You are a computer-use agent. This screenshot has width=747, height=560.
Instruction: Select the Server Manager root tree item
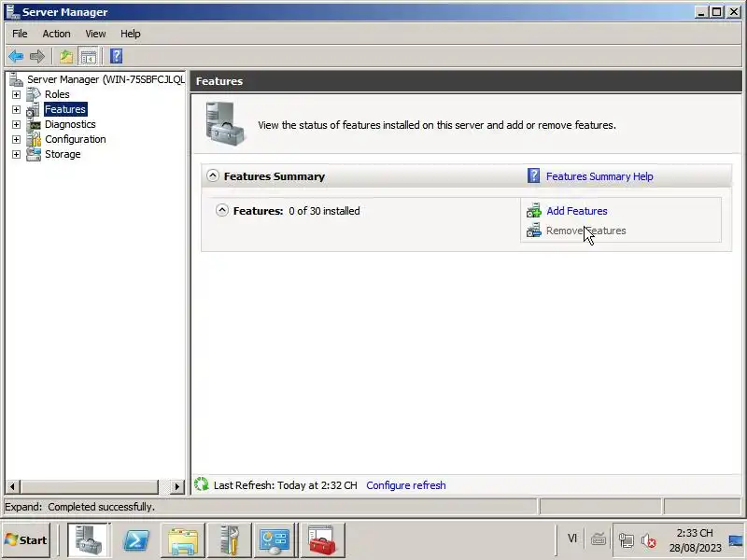106,79
